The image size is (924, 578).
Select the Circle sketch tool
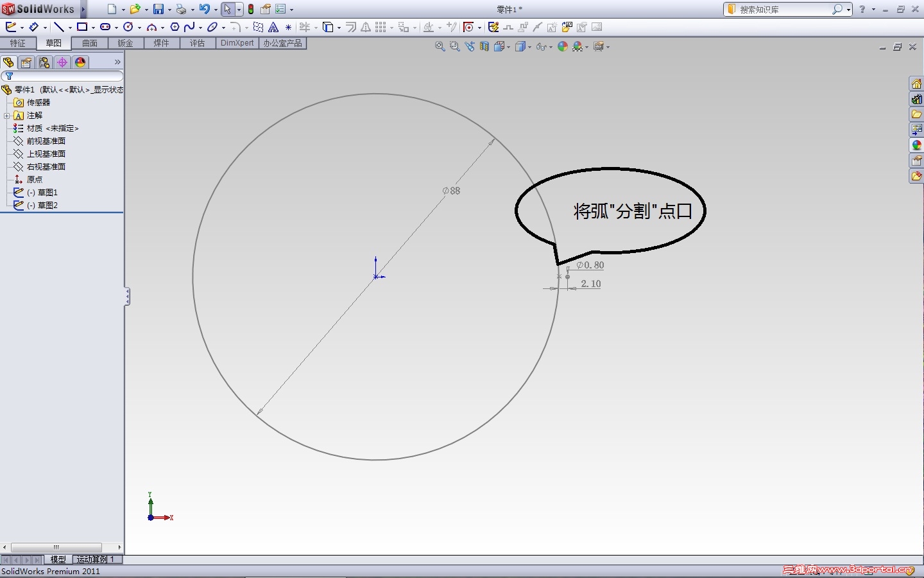(128, 27)
